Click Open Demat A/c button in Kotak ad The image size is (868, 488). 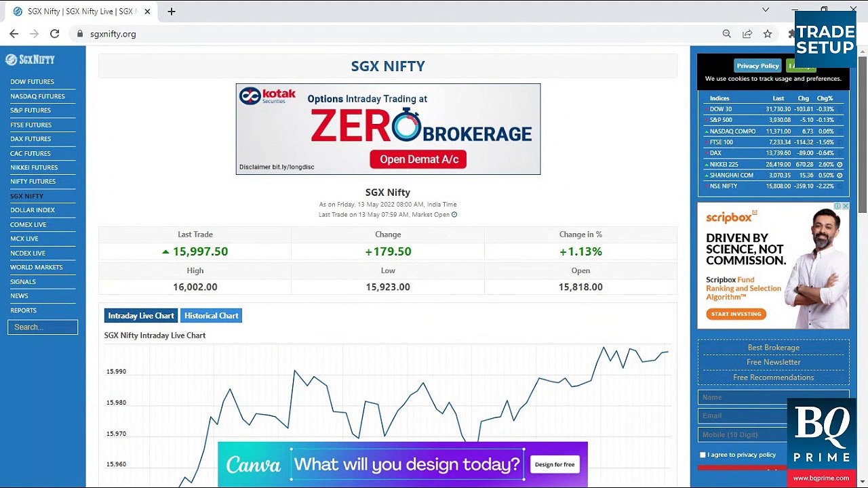coord(418,159)
